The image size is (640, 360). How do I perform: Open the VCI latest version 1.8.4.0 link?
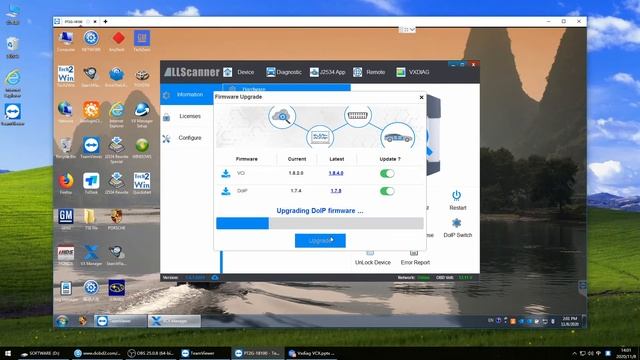coord(336,173)
